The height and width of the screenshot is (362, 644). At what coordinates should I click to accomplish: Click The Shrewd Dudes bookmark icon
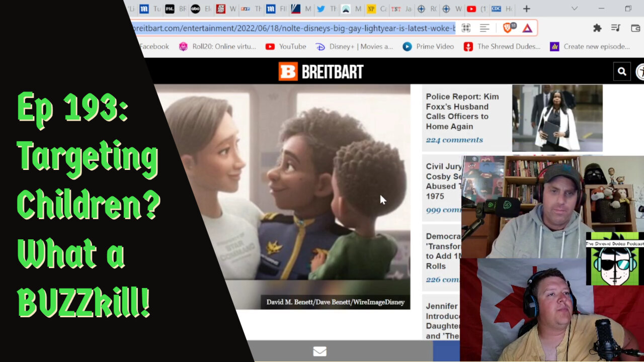tap(468, 46)
